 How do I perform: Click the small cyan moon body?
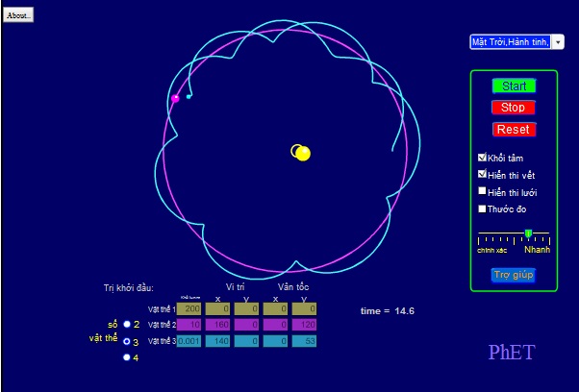coord(189,97)
